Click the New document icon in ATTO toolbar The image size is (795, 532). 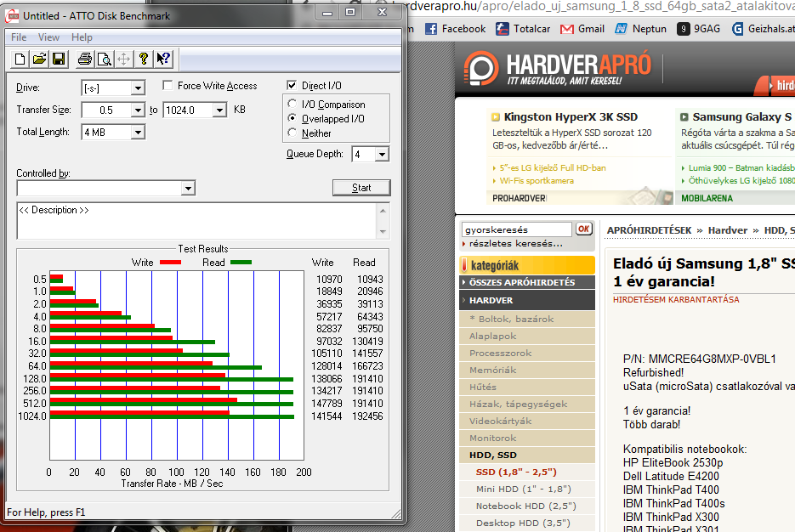[x=20, y=59]
